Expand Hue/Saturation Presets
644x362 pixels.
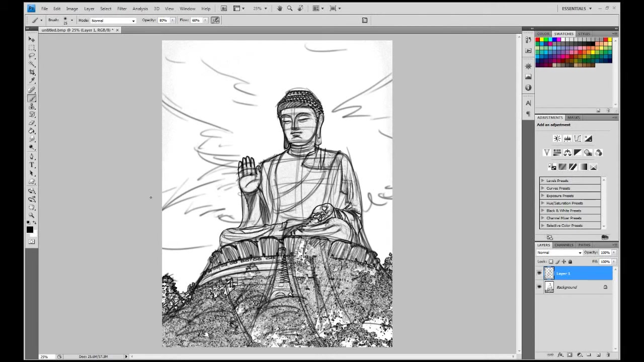pos(542,203)
